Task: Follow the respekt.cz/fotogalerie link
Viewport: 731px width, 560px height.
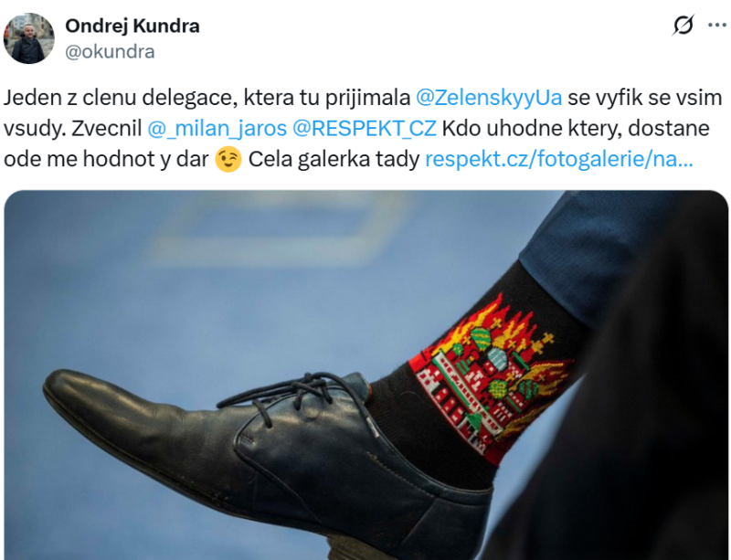Action: click(x=559, y=160)
